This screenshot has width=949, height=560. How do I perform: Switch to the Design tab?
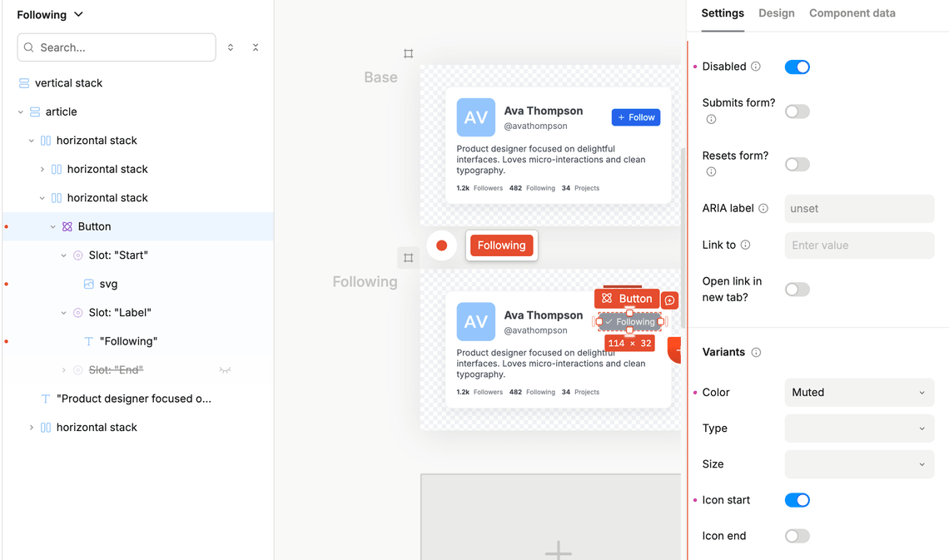click(x=776, y=13)
